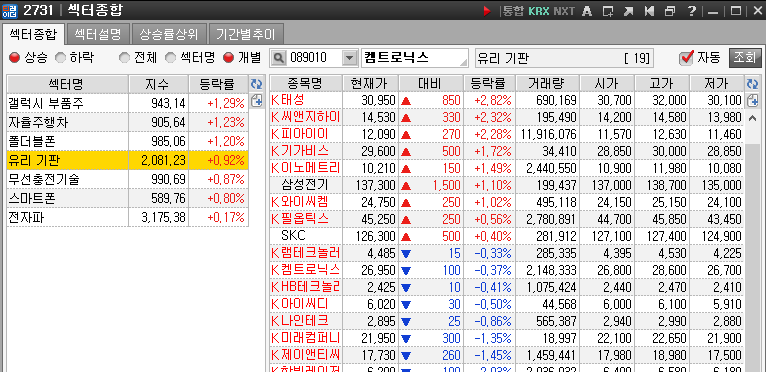Select the 통합 market mode
This screenshot has height=372, width=766.
point(513,11)
